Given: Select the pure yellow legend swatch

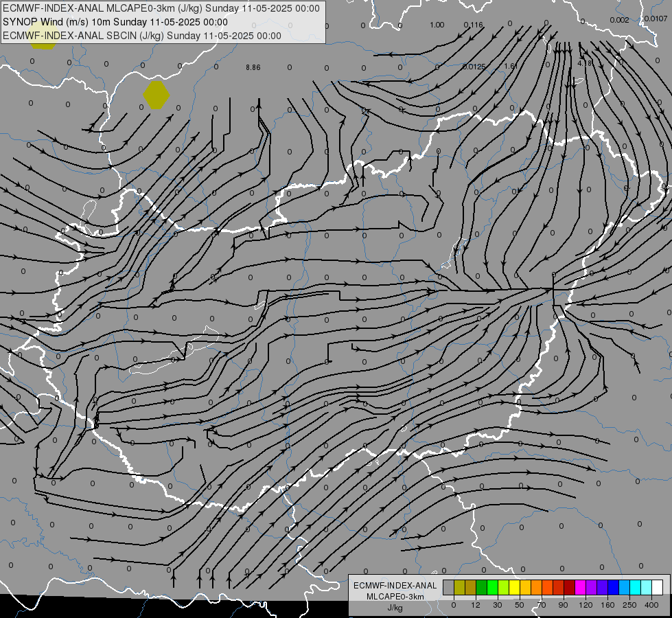Looking at the screenshot, I should [x=515, y=587].
